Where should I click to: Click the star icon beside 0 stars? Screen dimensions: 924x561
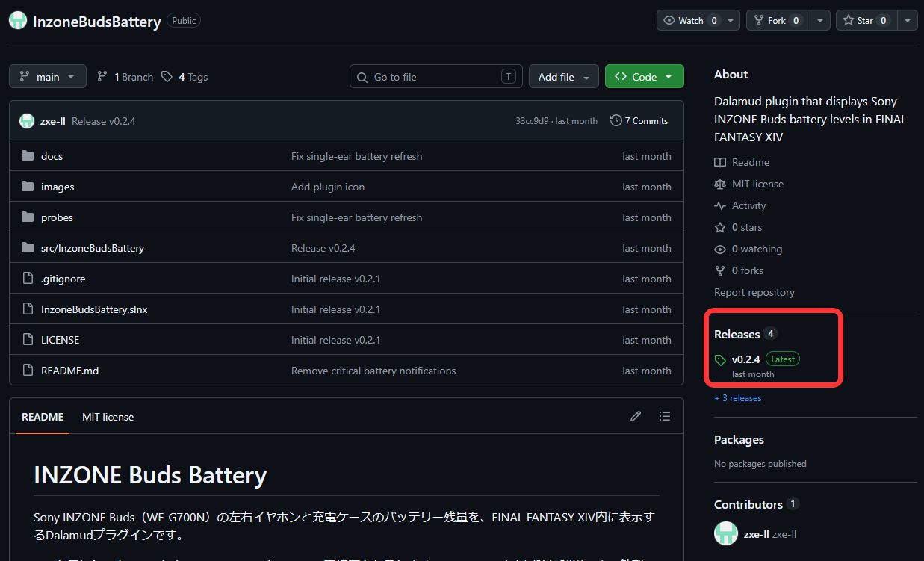pos(720,227)
